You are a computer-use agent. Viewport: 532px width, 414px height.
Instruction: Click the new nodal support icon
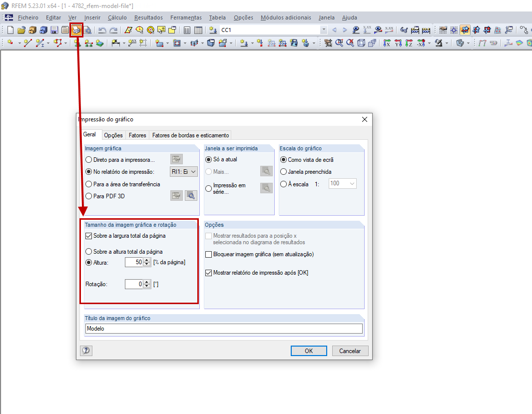[77, 43]
